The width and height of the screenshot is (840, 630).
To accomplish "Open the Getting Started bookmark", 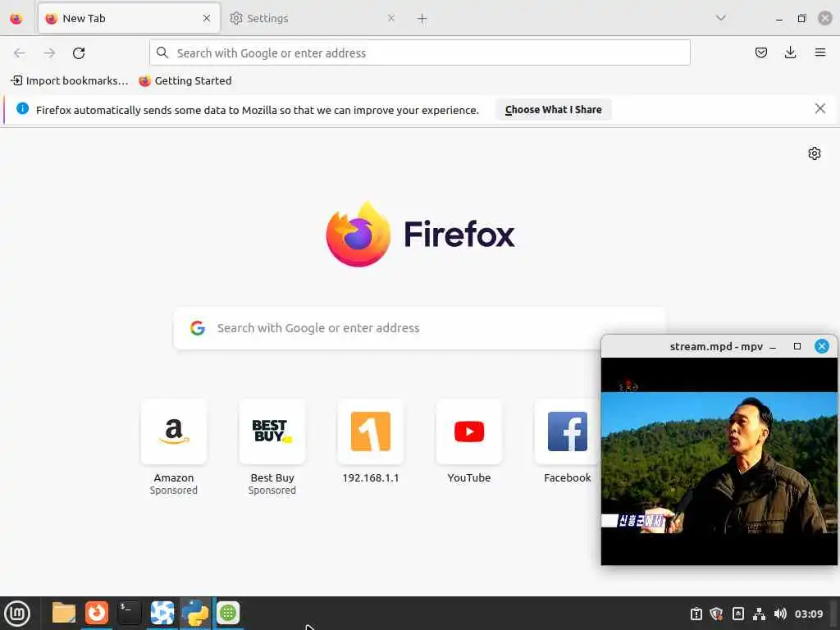I will click(x=185, y=81).
